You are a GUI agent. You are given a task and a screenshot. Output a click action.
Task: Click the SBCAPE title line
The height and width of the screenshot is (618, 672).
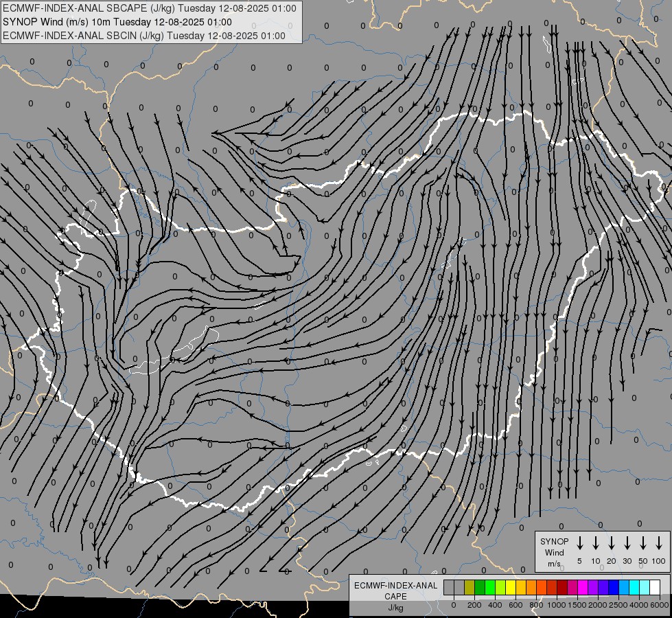149,8
